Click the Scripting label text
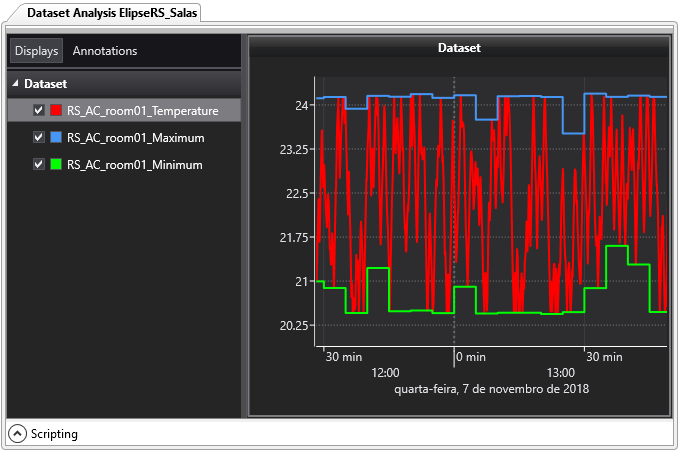The image size is (679, 452). (54, 434)
